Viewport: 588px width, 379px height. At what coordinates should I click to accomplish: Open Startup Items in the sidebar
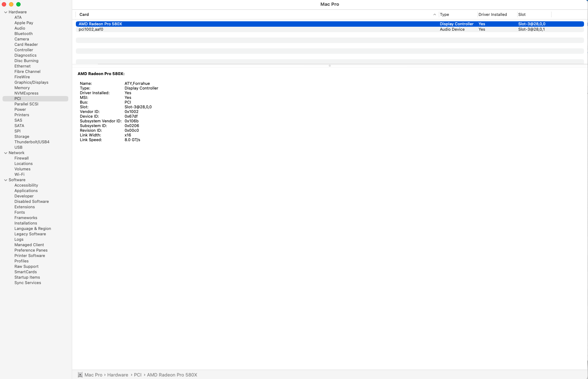pos(27,278)
